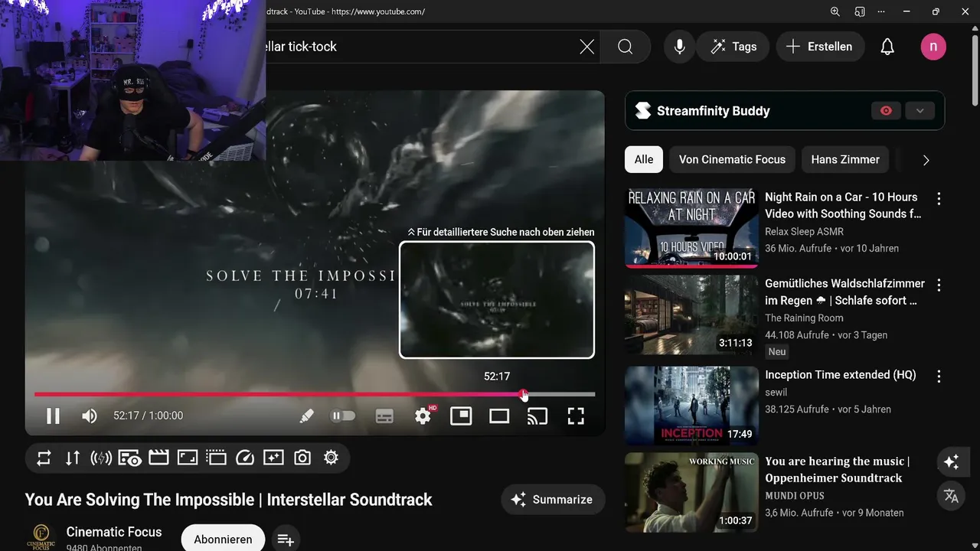The image size is (980, 551).
Task: Click the Erstellen button
Action: point(820,47)
